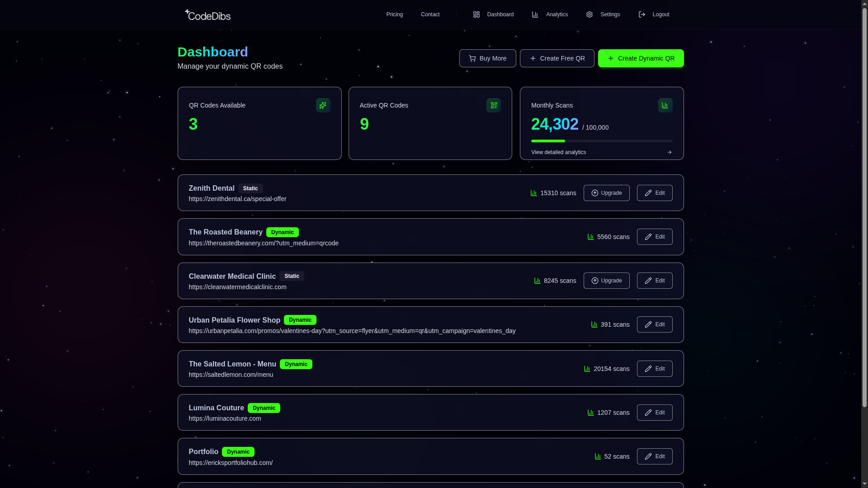Edit The Roasted Beanery QR code
Viewport: 868px width, 488px height.
tap(654, 237)
